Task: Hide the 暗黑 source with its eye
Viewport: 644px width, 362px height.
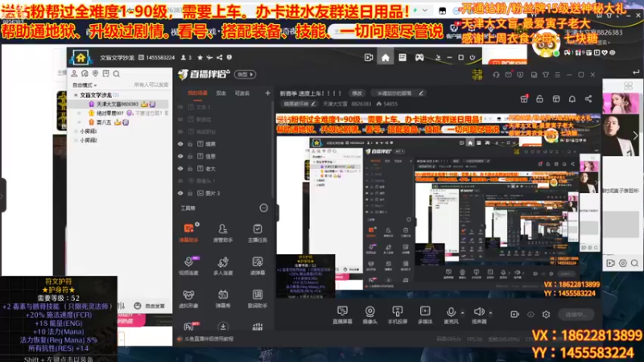Action: 180,144
